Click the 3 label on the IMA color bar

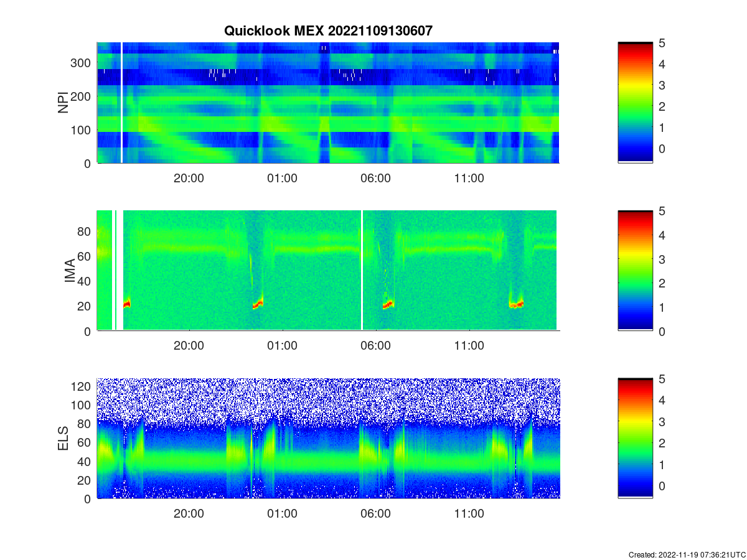coord(662,259)
